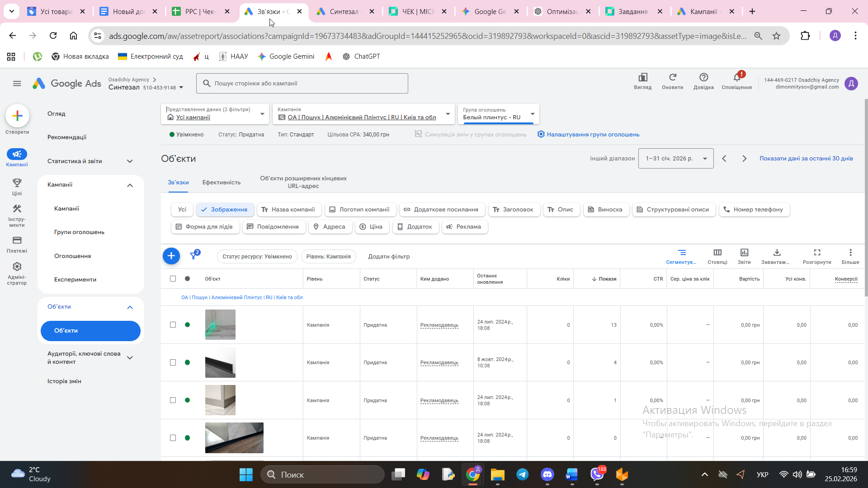Select the Заголовок asset type chip
The image size is (868, 488).
click(513, 210)
